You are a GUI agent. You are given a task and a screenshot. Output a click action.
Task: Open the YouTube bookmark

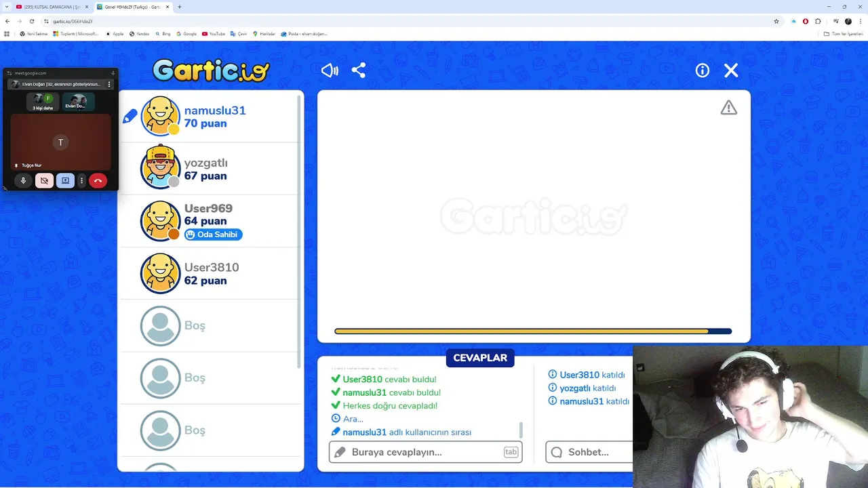tap(214, 34)
